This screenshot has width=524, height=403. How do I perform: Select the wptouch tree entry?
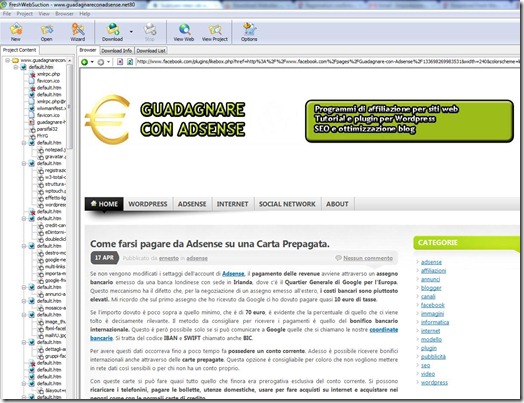click(x=55, y=191)
